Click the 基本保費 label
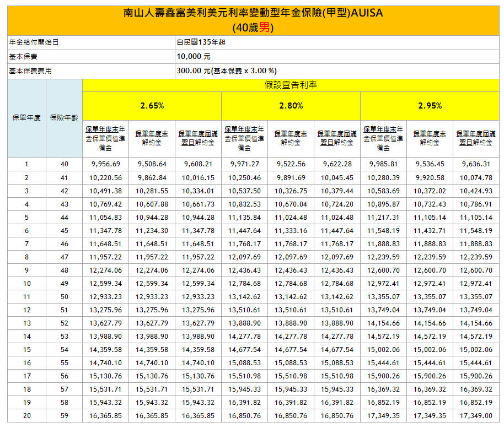Viewport: 504px width, 428px height. point(23,57)
